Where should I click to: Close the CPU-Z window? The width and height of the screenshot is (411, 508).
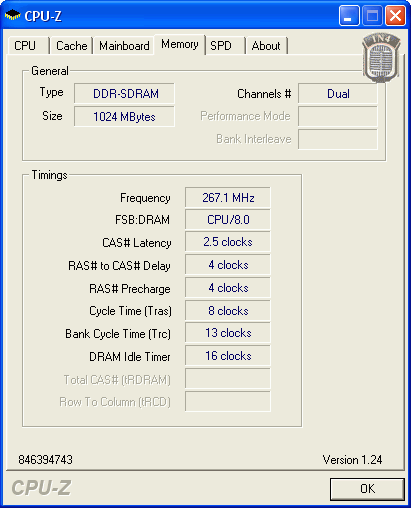(395, 16)
